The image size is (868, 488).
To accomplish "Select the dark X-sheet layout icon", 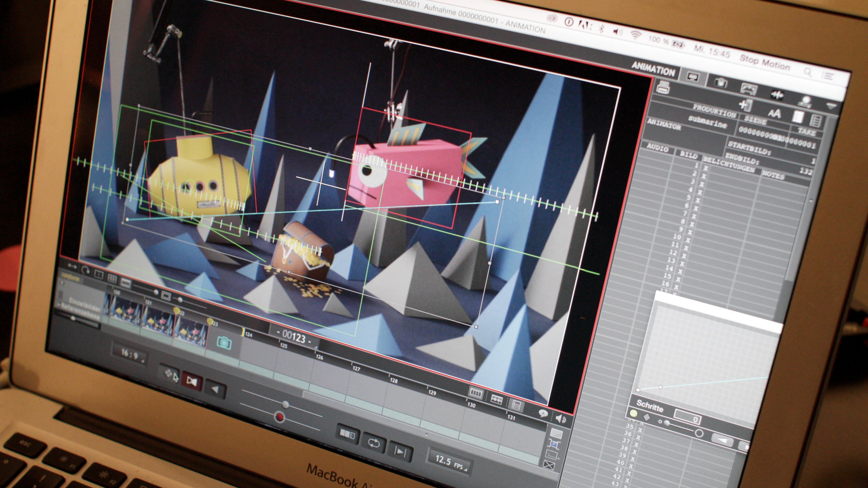I will (x=816, y=121).
